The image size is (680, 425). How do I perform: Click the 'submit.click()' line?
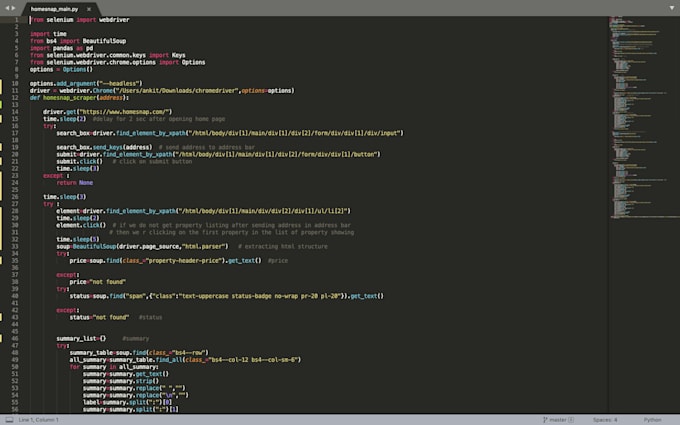coord(80,161)
